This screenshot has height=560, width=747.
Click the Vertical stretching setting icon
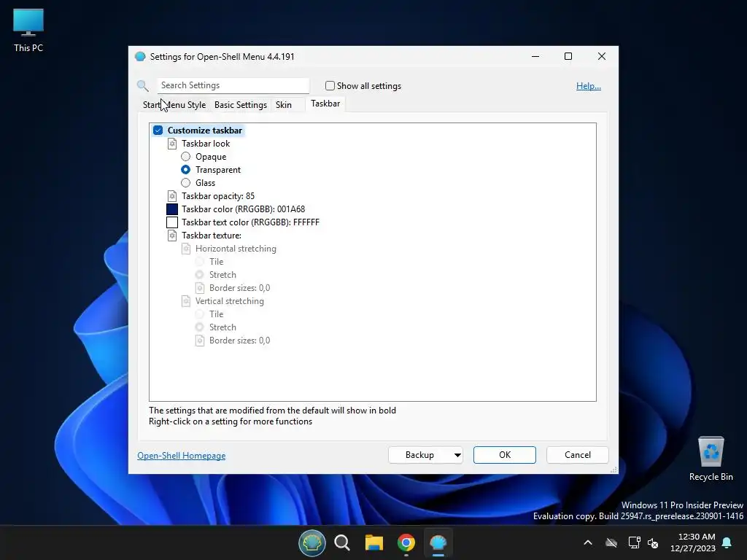click(186, 301)
